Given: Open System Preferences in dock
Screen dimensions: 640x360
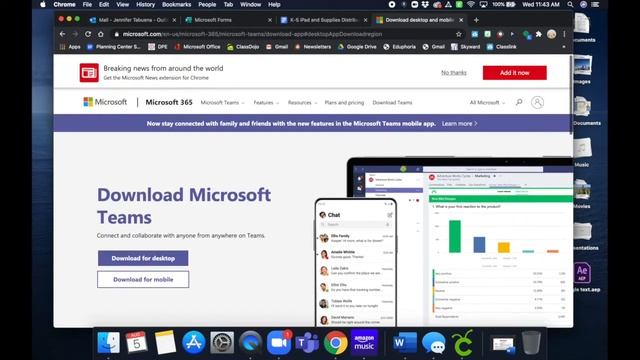Looking at the screenshot, I should 222,342.
